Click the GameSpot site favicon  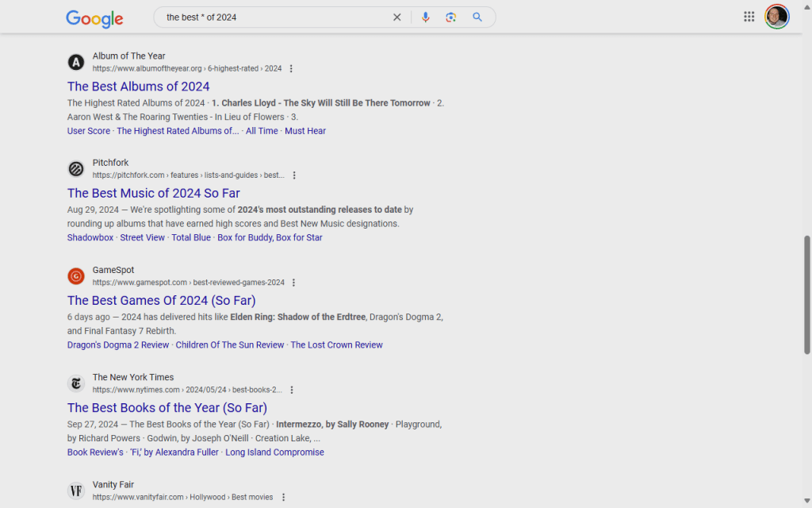point(76,276)
